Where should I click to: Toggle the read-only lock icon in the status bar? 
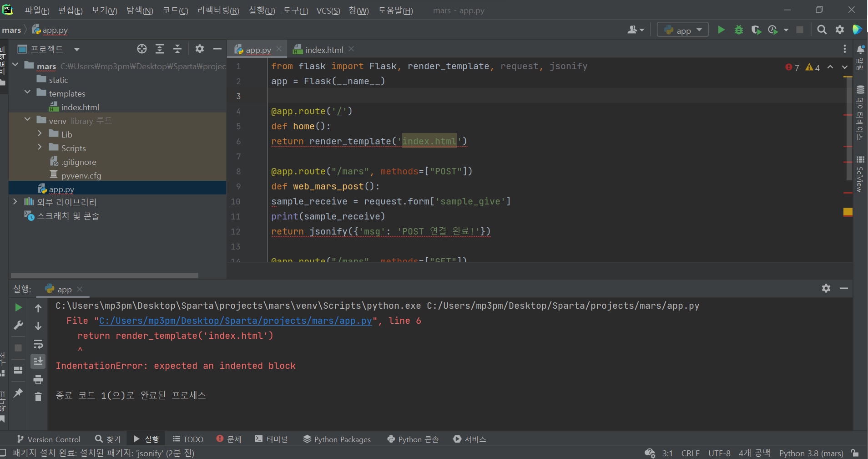855,453
